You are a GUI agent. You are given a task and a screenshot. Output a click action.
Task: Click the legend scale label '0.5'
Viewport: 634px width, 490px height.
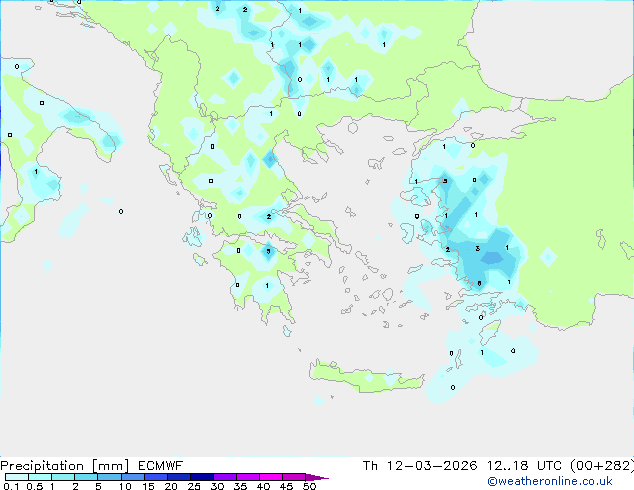pyautogui.click(x=35, y=486)
